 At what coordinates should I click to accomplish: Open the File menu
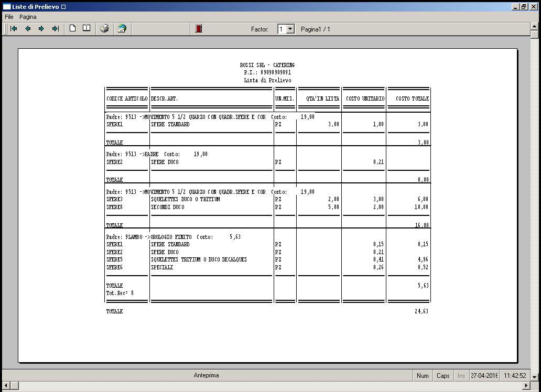click(x=9, y=17)
